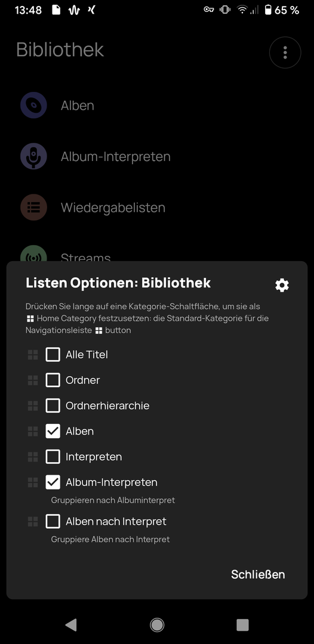Tap the Schließen button
The image size is (314, 644).
pyautogui.click(x=258, y=574)
